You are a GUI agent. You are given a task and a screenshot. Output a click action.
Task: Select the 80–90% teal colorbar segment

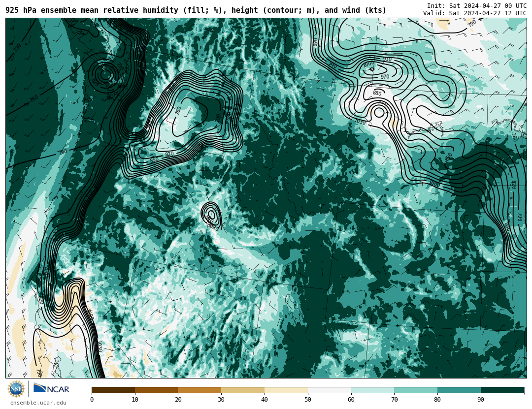pyautogui.click(x=459, y=390)
